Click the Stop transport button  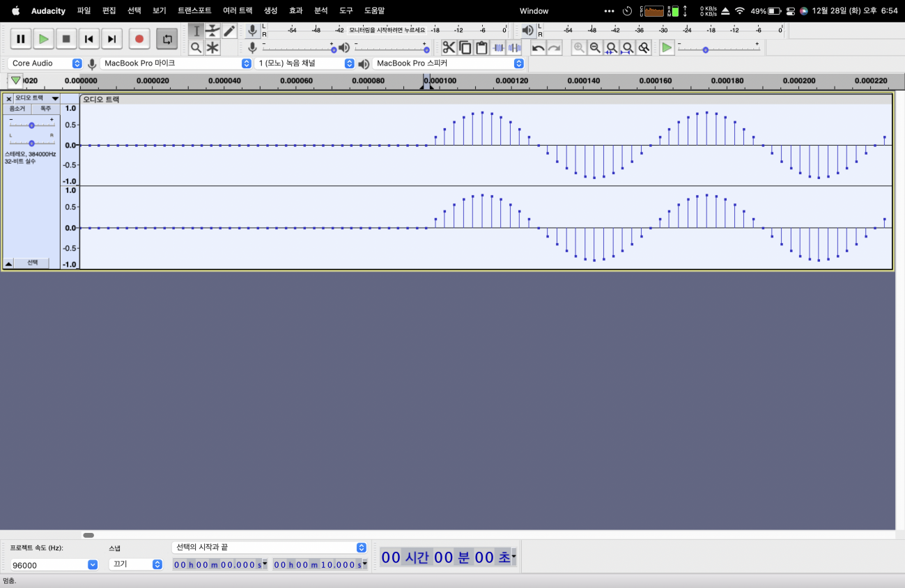click(x=66, y=39)
